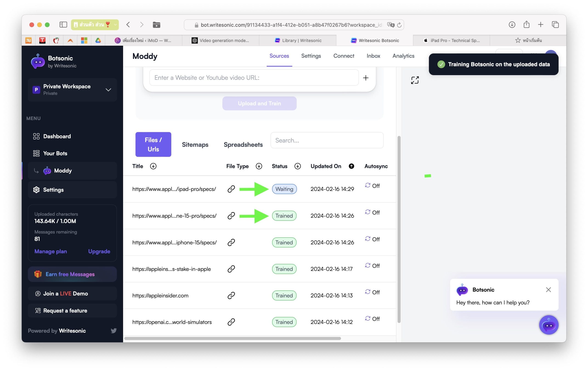588x371 pixels.
Task: Click the expand chat preview icon
Action: (x=415, y=80)
